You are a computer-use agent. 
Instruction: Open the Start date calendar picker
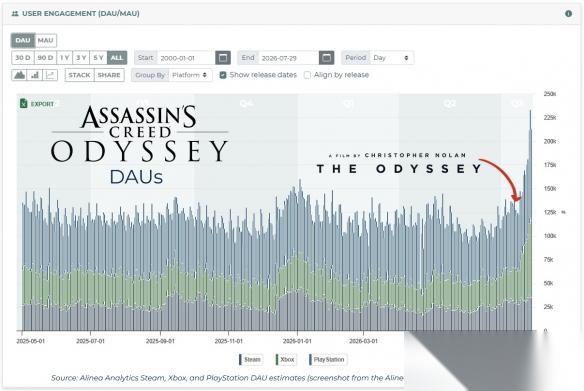[x=223, y=58]
